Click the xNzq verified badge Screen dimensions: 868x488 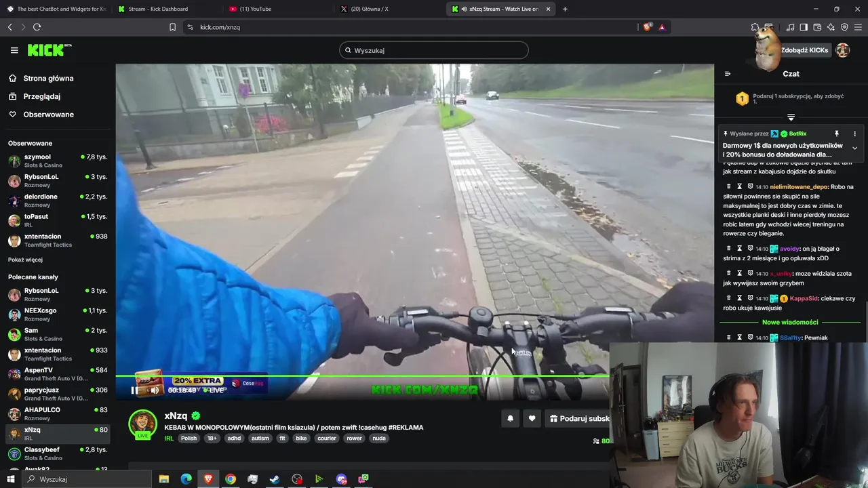click(x=196, y=415)
